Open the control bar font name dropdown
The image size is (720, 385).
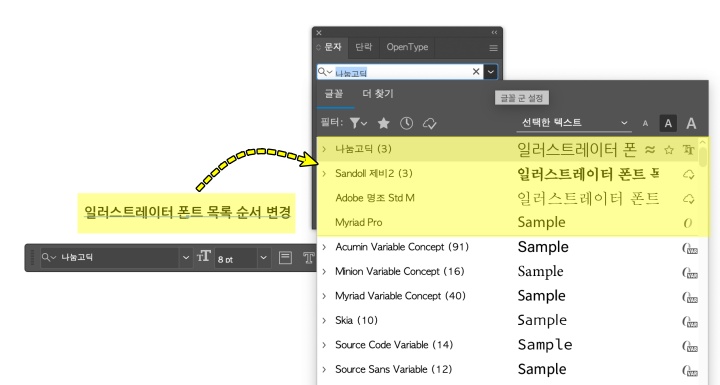coord(186,257)
